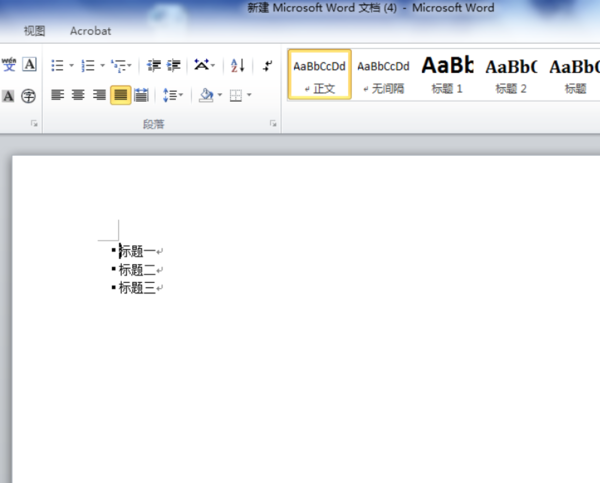
Task: Click the 段落 group label
Action: point(153,124)
